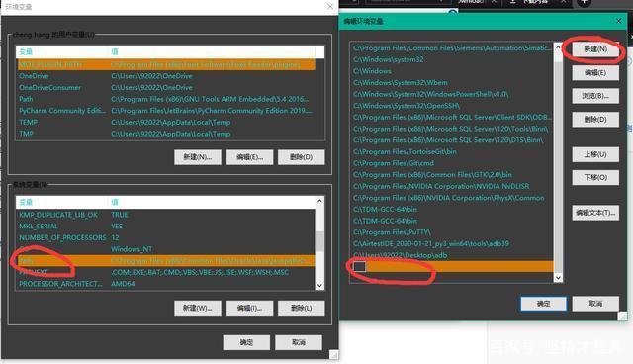This screenshot has width=633, height=364.
Task: Select the C:\Windows\system32 path entry
Action: [x=452, y=59]
